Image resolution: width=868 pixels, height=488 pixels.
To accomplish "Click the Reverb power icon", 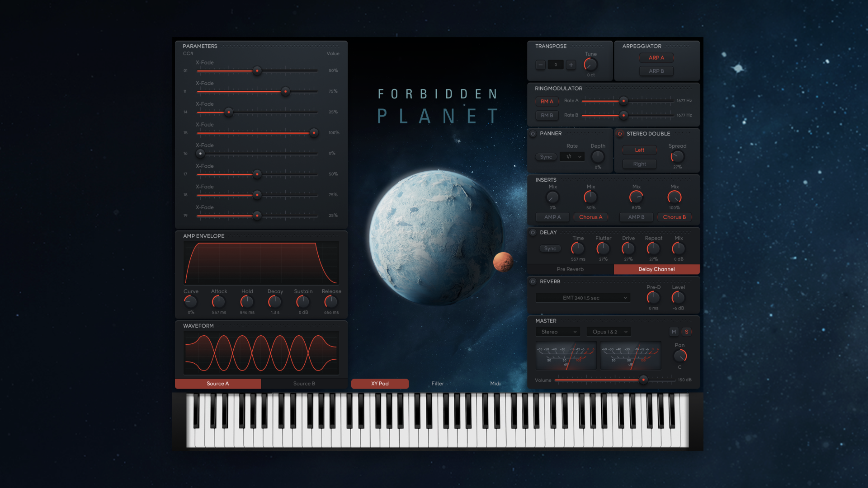I will point(532,281).
